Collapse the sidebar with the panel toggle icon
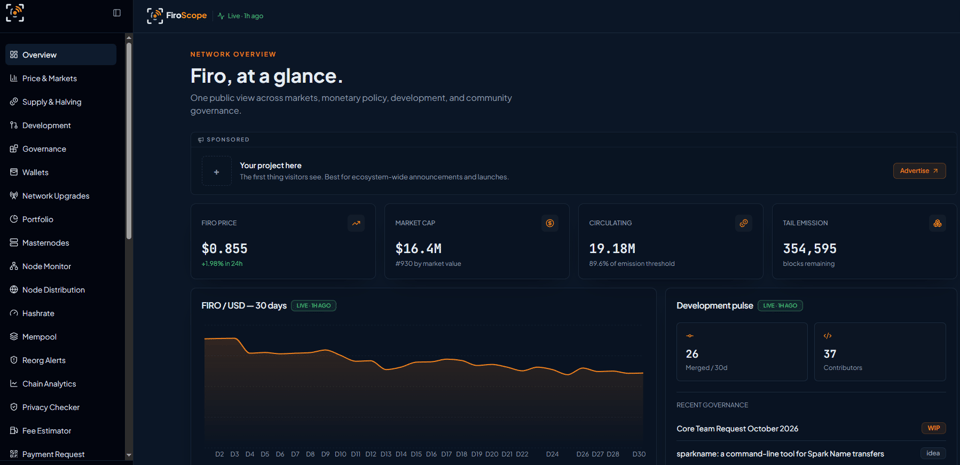960x465 pixels. tap(117, 13)
